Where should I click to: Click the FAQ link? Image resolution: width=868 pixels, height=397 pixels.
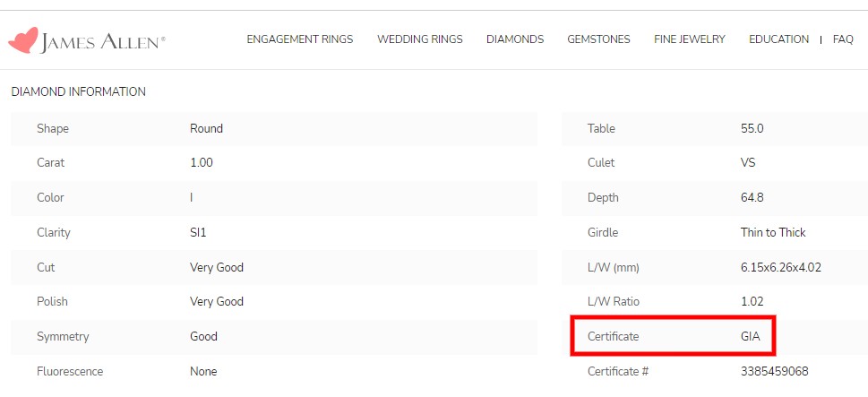842,39
